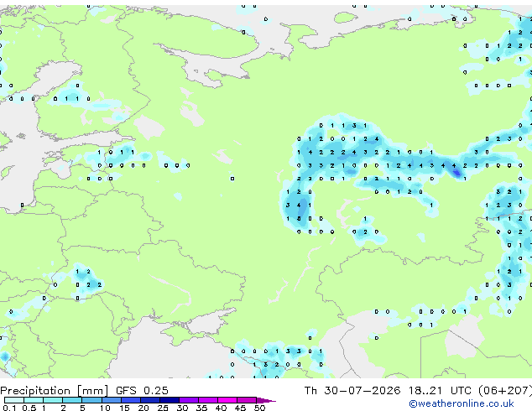Click the 10 to 15 mm legend swatch
The image size is (532, 411).
(111, 400)
